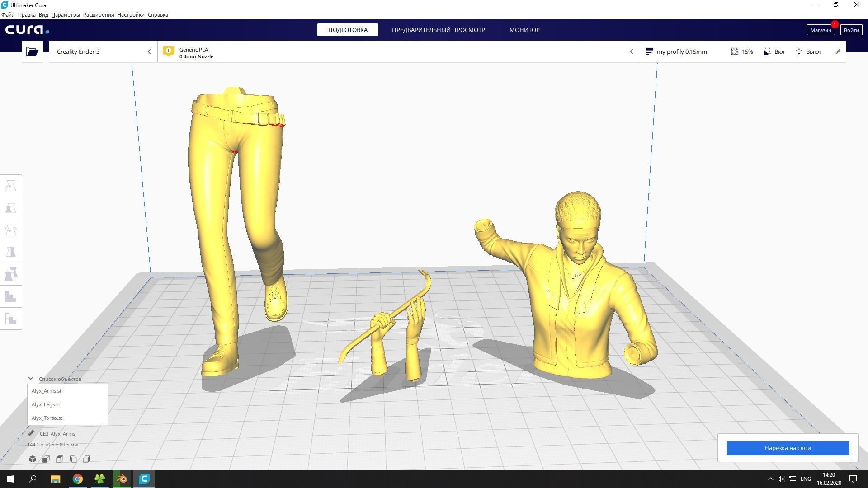The image size is (868, 488).
Task: Open the Настройки menu
Action: click(x=131, y=14)
